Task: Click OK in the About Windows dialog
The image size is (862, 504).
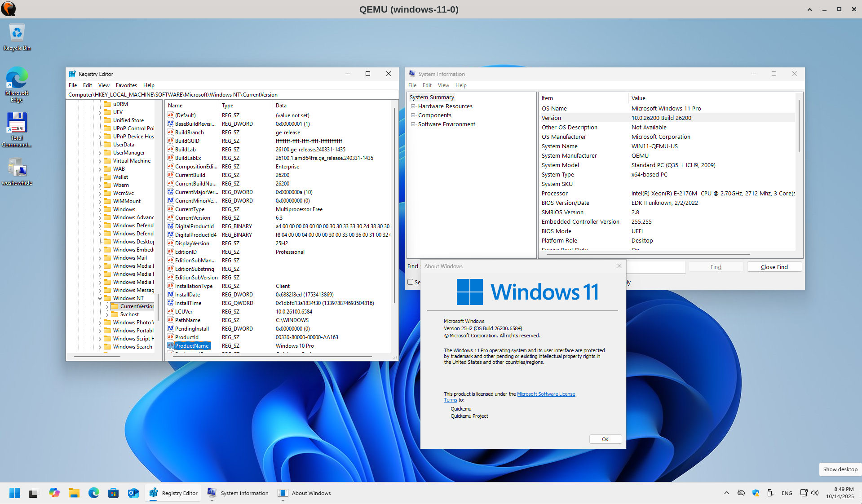Action: coord(605,439)
